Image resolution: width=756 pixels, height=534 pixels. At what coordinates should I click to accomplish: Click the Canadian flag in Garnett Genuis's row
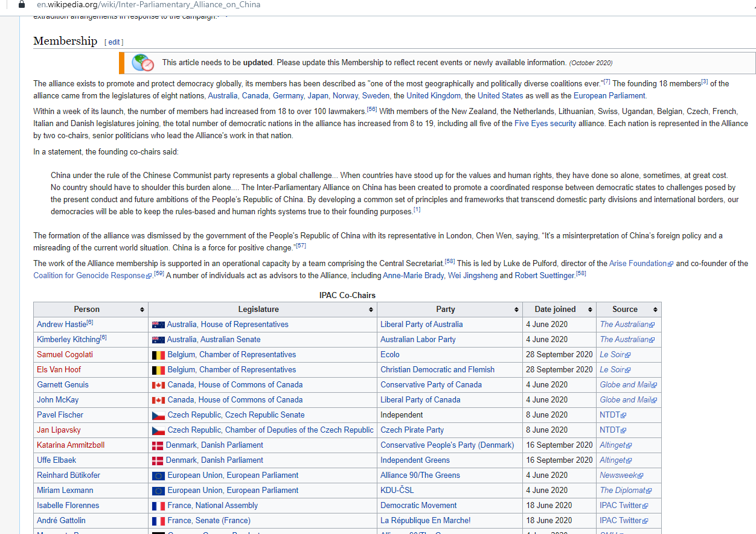click(x=158, y=385)
